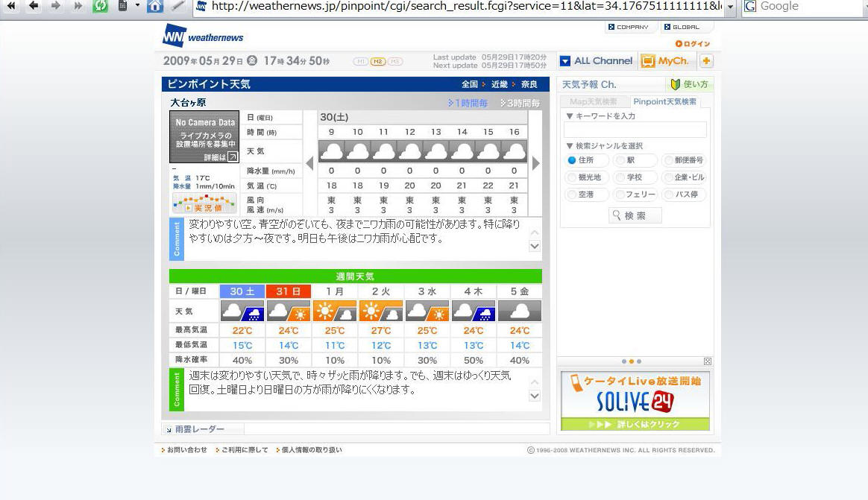Show earlier hours with the left arrow

click(310, 163)
